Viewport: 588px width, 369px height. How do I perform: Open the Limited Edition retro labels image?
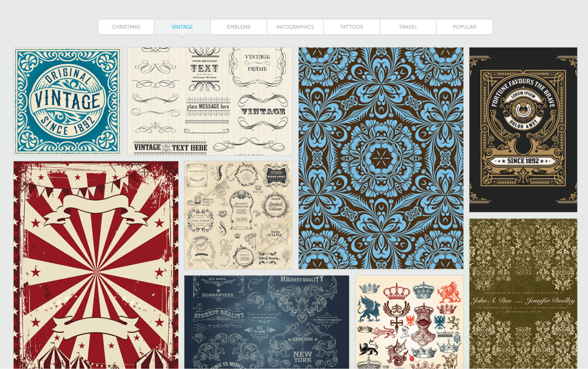[x=238, y=215]
